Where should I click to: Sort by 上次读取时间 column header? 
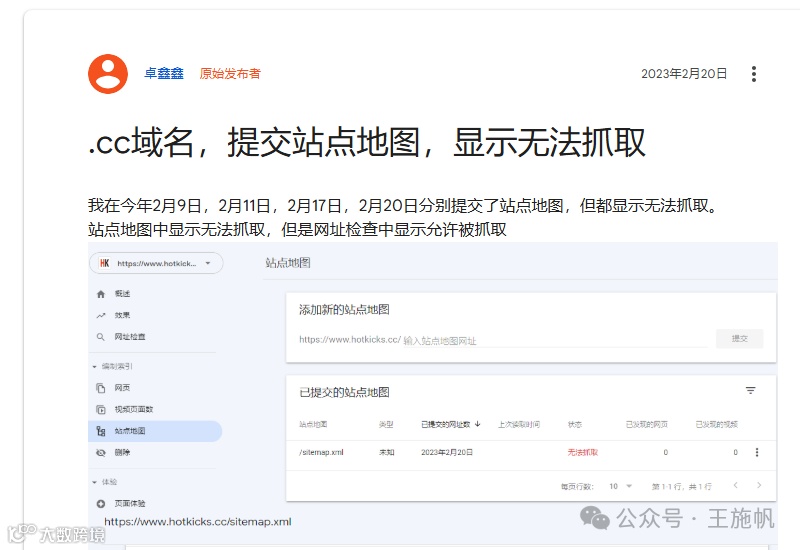(519, 424)
